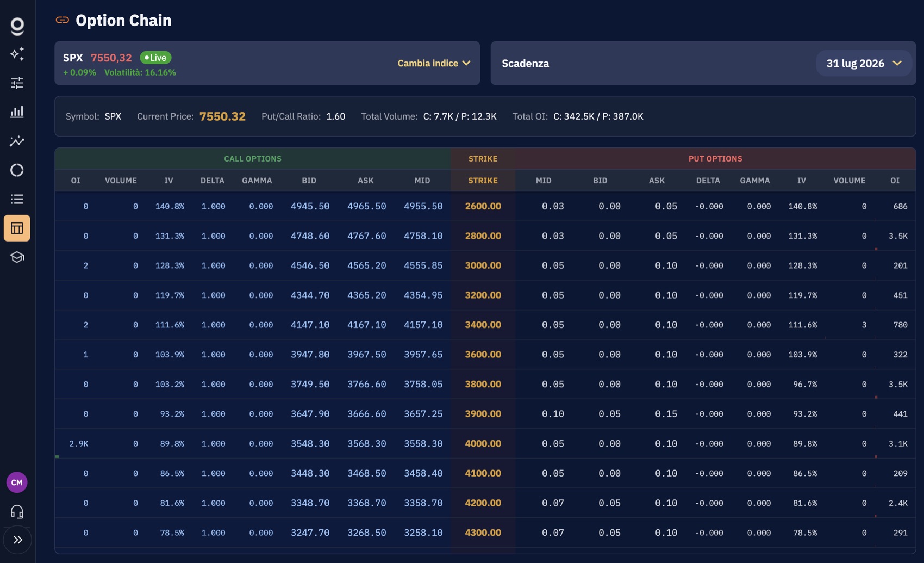Select the 3000.00 strike cell
The image size is (924, 563).
click(483, 265)
